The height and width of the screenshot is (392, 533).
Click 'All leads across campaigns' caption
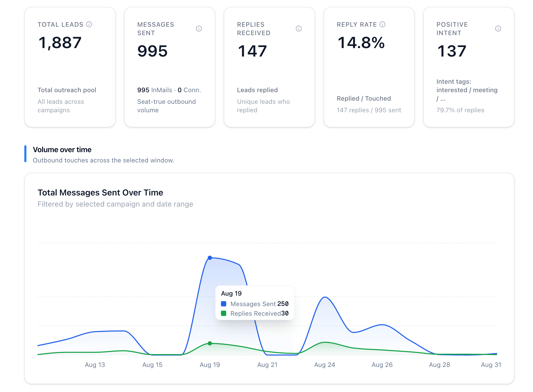click(x=61, y=106)
